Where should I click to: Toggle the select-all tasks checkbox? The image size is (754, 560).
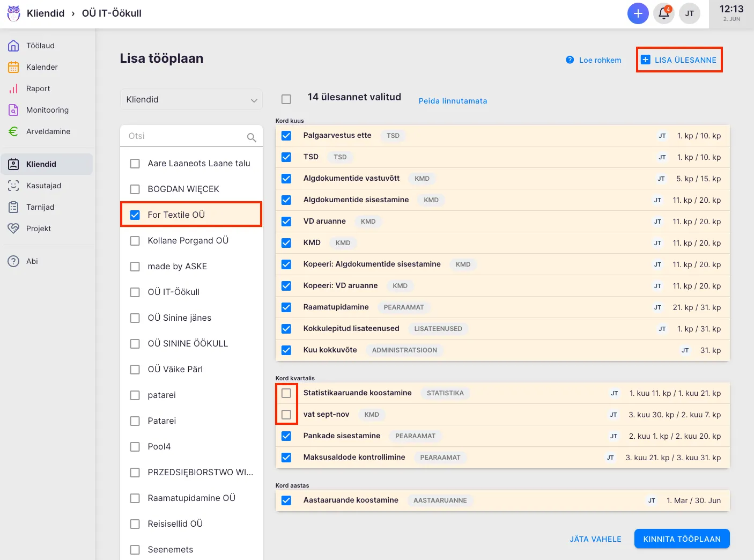[286, 99]
